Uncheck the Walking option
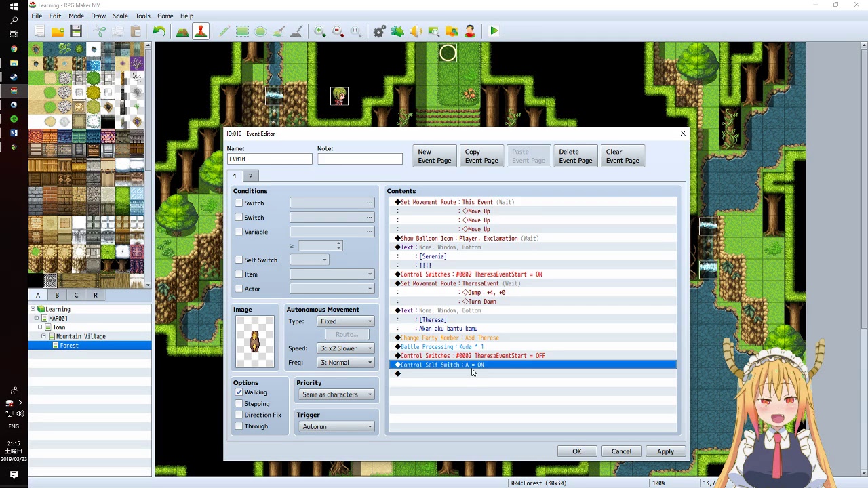 tap(239, 392)
